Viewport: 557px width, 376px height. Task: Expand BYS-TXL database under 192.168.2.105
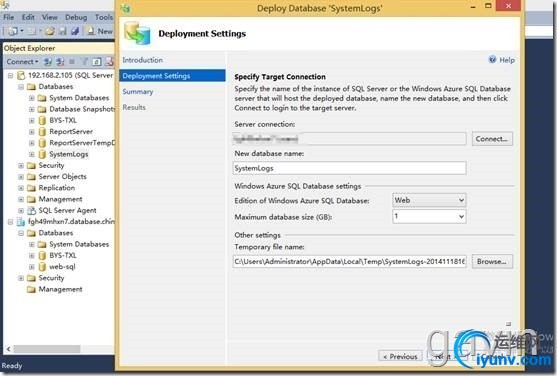tap(32, 120)
